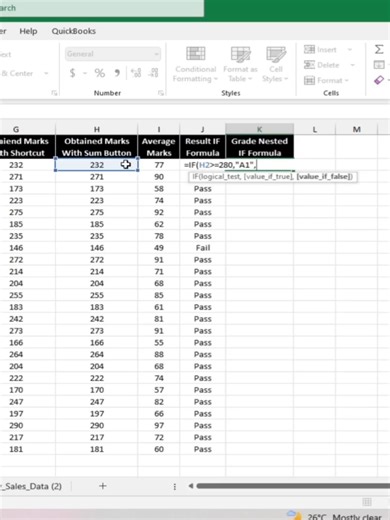Viewport: 390px width, 520px height.
Task: Select column I header
Action: [159, 129]
